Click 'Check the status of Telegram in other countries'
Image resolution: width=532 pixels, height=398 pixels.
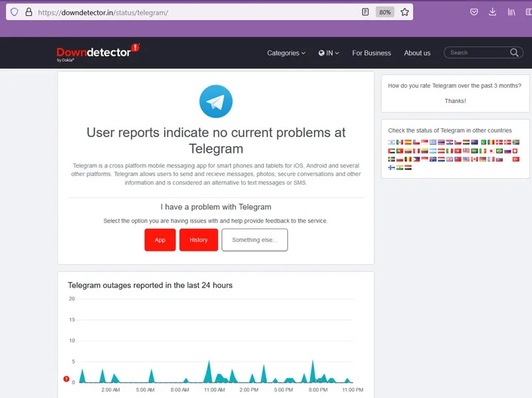click(x=450, y=130)
